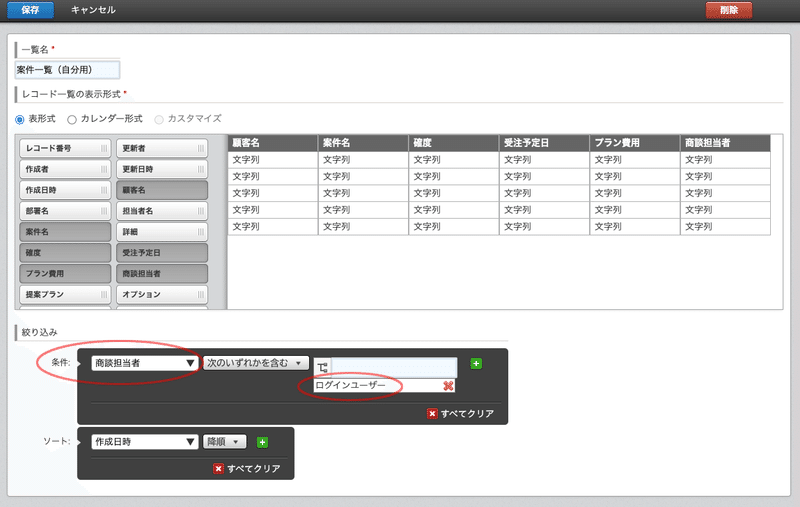Remove ログインユーザー with the red X
800x507 pixels.
tap(448, 386)
